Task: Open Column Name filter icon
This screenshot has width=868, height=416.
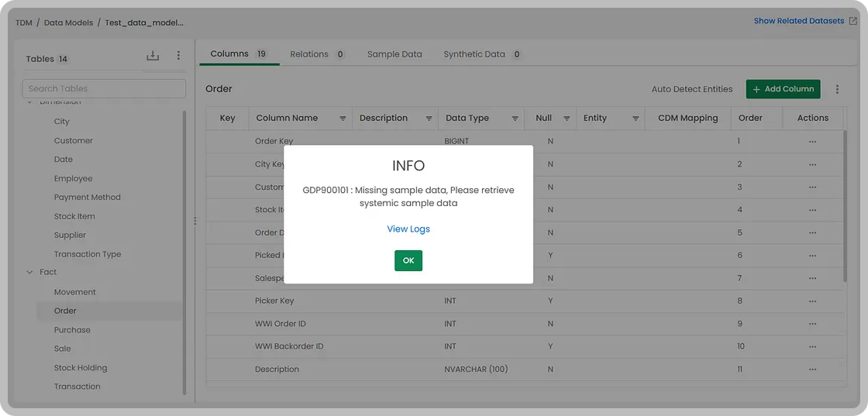Action: pyautogui.click(x=343, y=119)
